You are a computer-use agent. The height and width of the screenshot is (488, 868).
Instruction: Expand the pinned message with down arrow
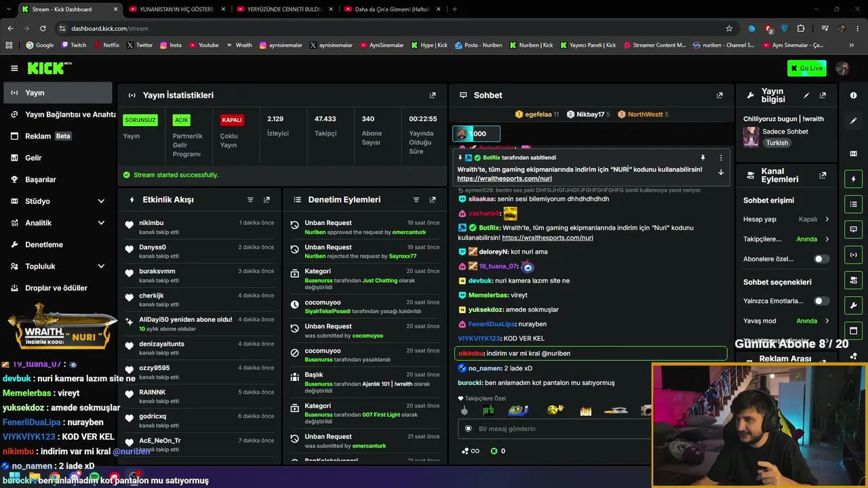(721, 172)
